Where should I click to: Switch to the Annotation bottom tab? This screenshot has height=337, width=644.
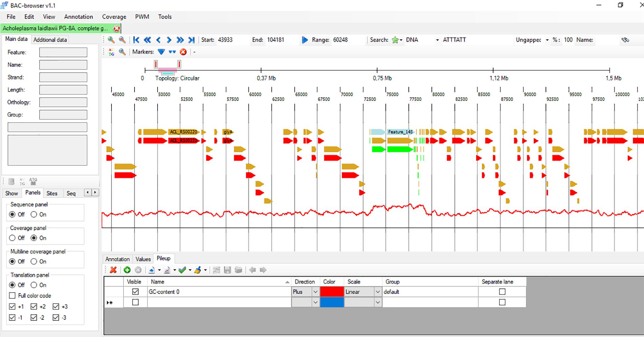point(117,259)
